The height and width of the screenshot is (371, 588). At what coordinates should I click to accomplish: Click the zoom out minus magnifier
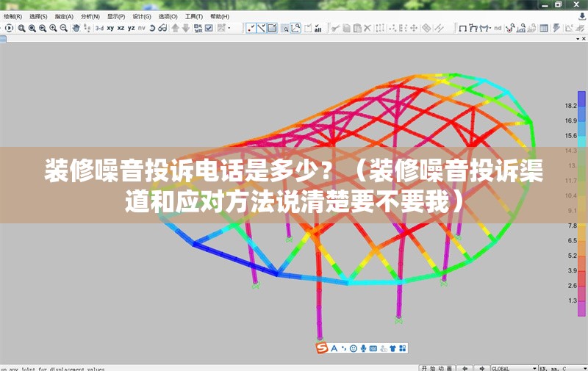pyautogui.click(x=64, y=28)
